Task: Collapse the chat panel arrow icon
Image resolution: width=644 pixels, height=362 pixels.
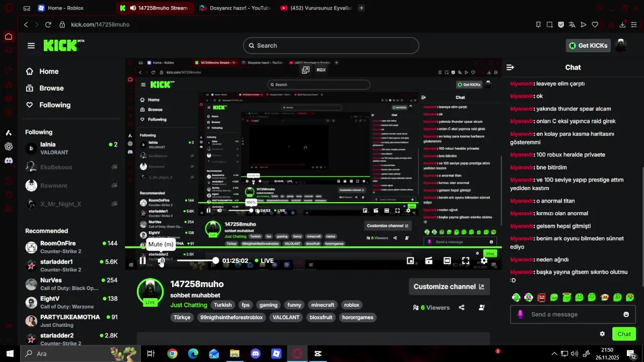Action: (x=510, y=67)
